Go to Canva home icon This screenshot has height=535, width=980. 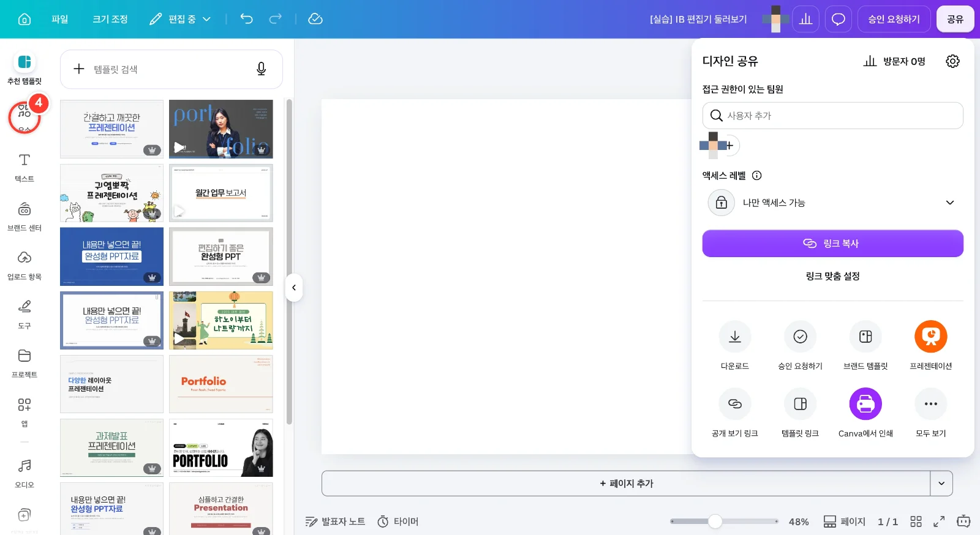pos(24,19)
